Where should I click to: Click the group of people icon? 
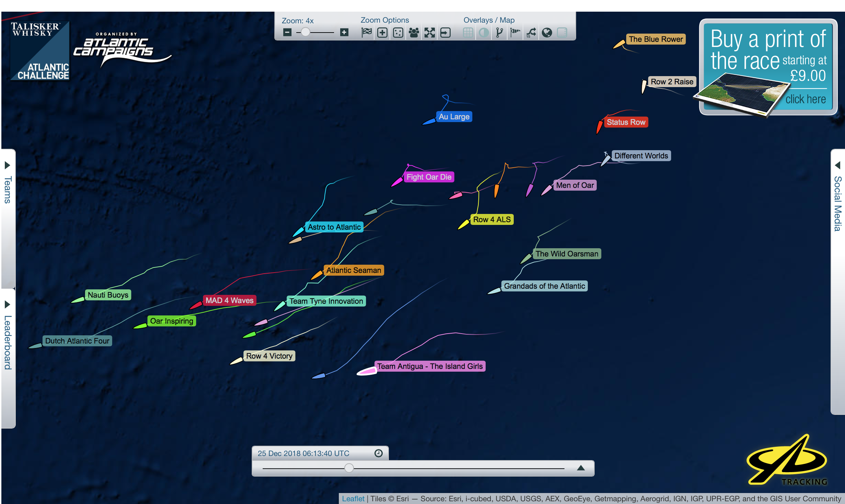pyautogui.click(x=414, y=33)
